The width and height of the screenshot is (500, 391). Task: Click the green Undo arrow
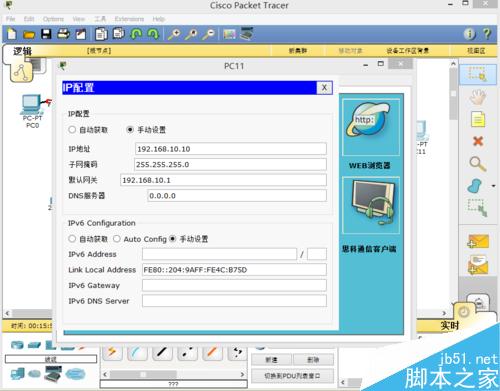tap(136, 34)
